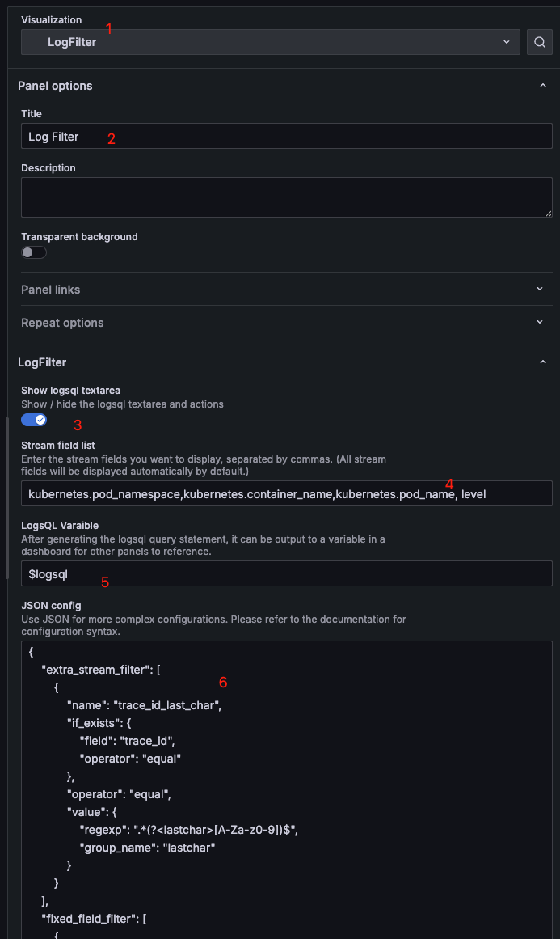Collapse the LogFilter options section header
The height and width of the screenshot is (939, 560).
(x=42, y=362)
